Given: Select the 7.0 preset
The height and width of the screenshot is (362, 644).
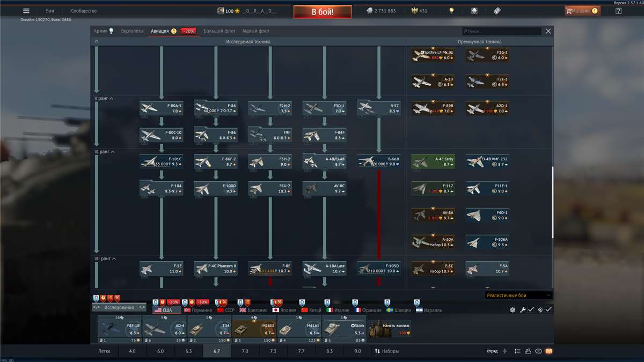Looking at the screenshot, I should [x=245, y=351].
